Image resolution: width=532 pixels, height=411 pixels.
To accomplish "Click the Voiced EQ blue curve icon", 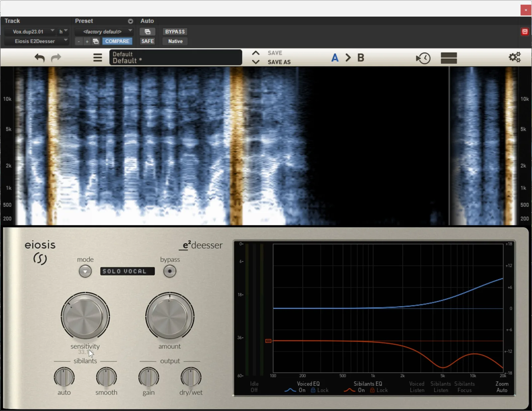I will click(x=290, y=390).
